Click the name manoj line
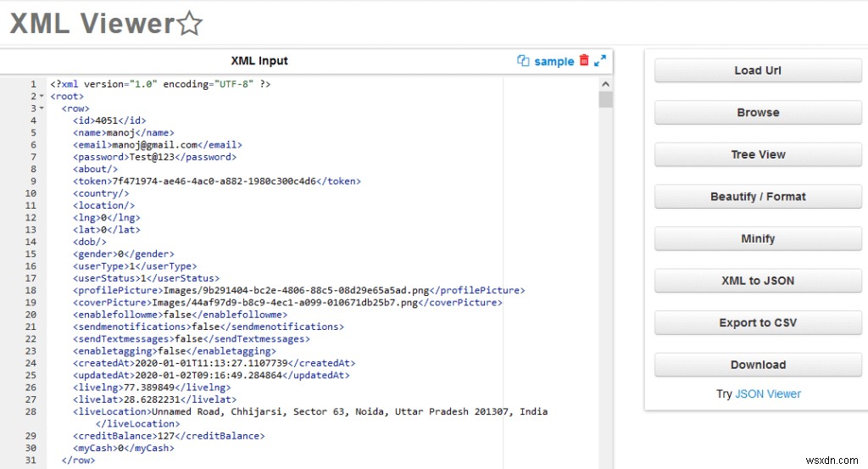This screenshot has width=868, height=469. coord(124,133)
